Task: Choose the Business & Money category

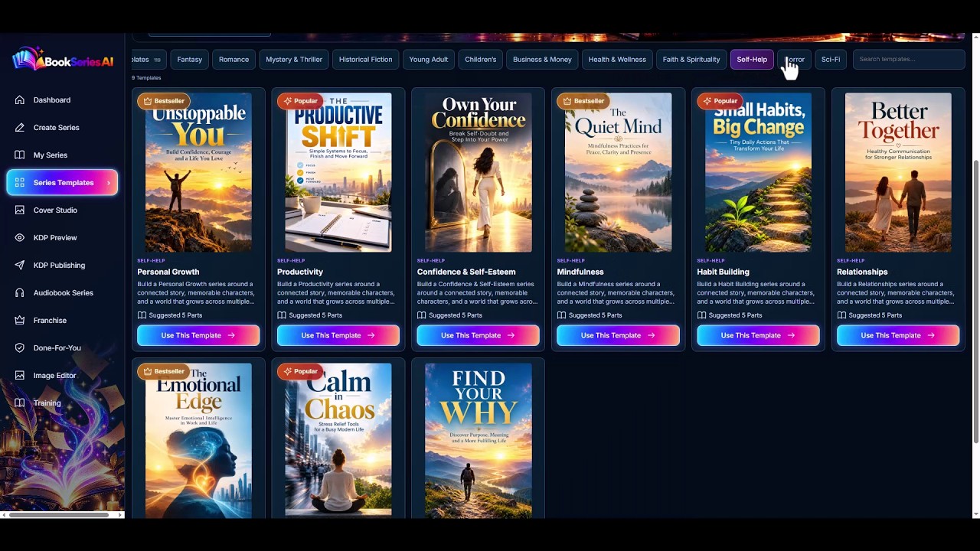Action: click(x=542, y=60)
